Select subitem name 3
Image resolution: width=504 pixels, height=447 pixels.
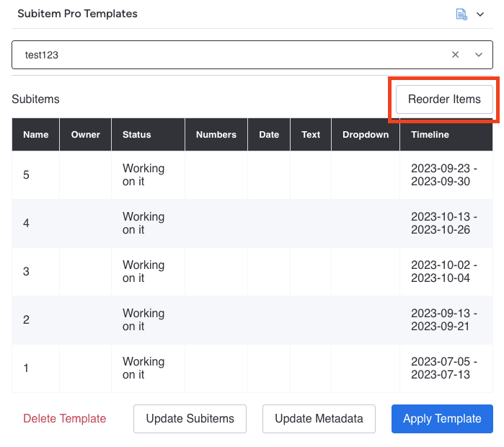click(26, 272)
